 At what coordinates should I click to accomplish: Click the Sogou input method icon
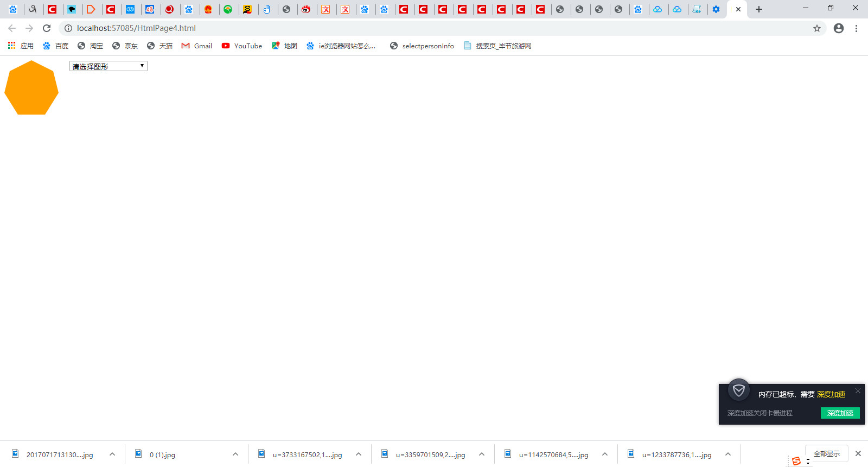tap(796, 461)
